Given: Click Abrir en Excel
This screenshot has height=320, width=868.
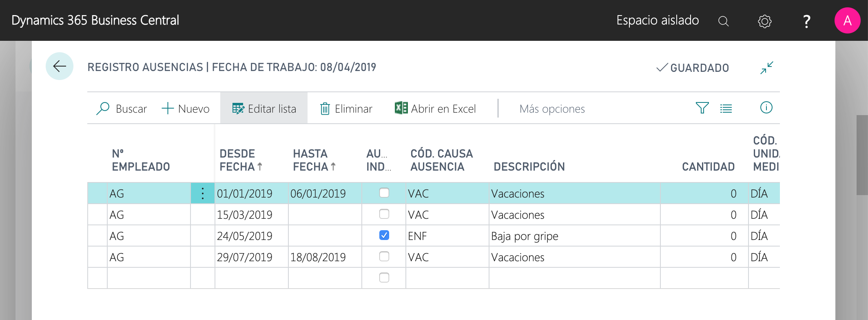Looking at the screenshot, I should tap(435, 109).
